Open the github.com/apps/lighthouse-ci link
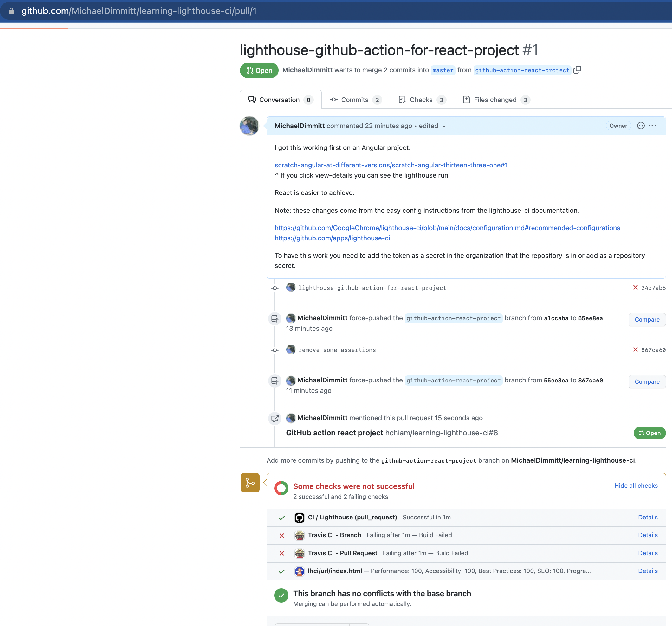The height and width of the screenshot is (626, 672). (332, 238)
